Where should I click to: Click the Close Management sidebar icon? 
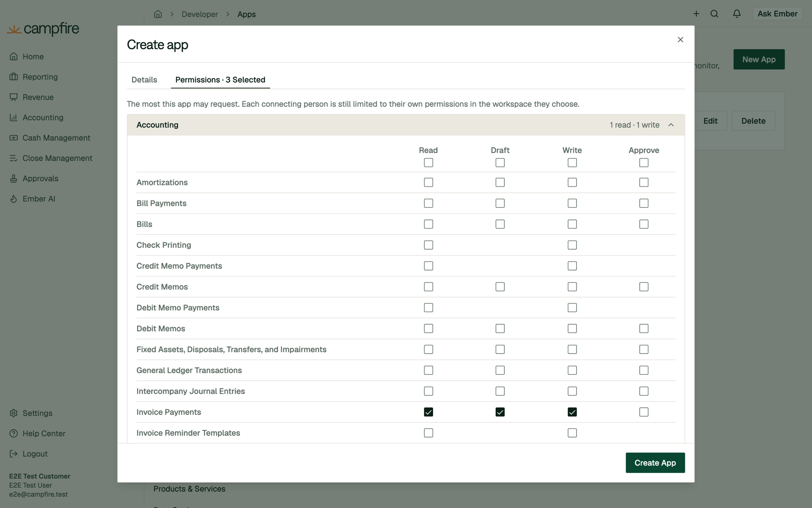(x=14, y=158)
